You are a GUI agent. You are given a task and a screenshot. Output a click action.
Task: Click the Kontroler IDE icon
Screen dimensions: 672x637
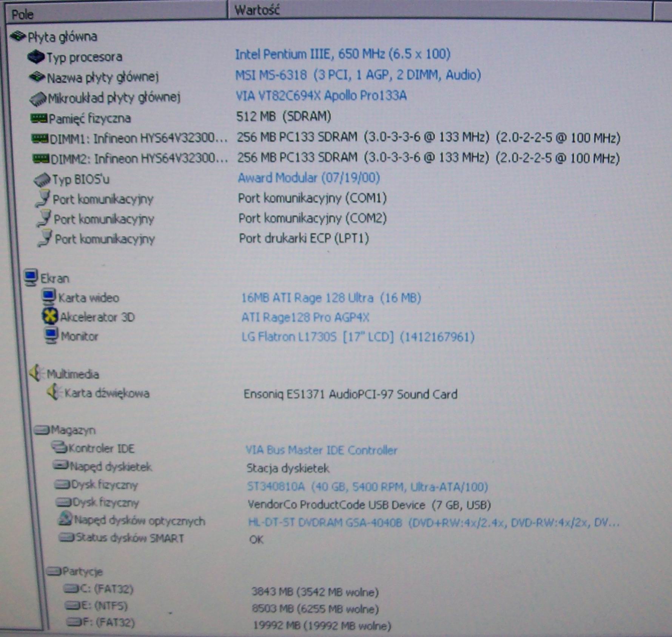59,447
